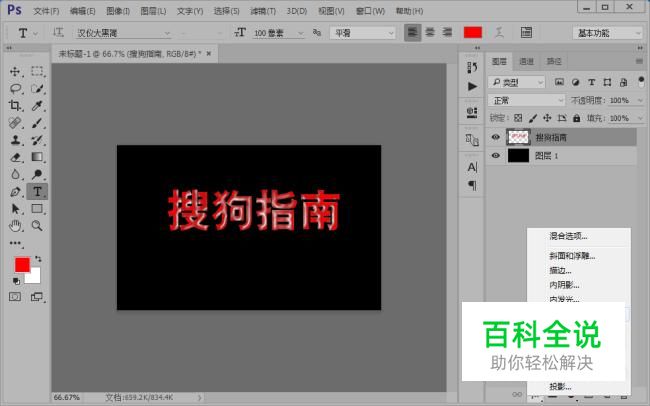Open 滤镜(T) menu
The width and height of the screenshot is (650, 406).
[x=263, y=11]
